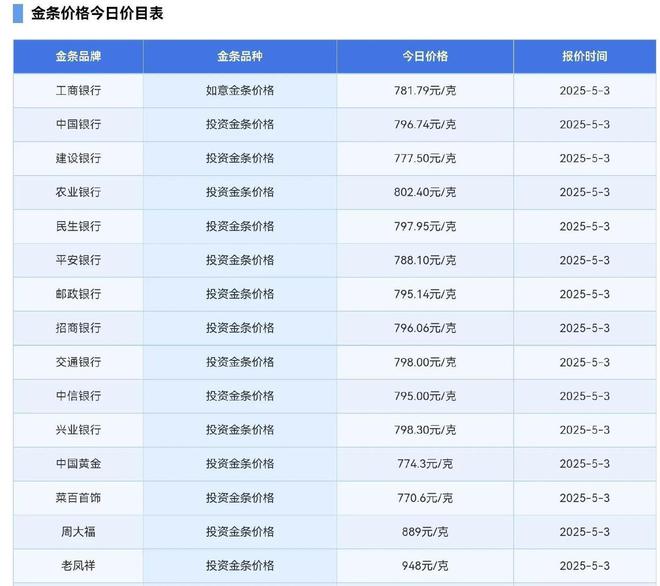Click the 777.50元/克 price cell
This screenshot has height=586, width=660.
[425, 158]
